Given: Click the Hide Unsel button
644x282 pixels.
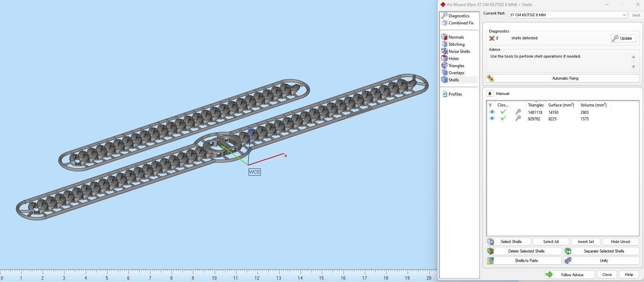Looking at the screenshot, I should pos(621,242).
